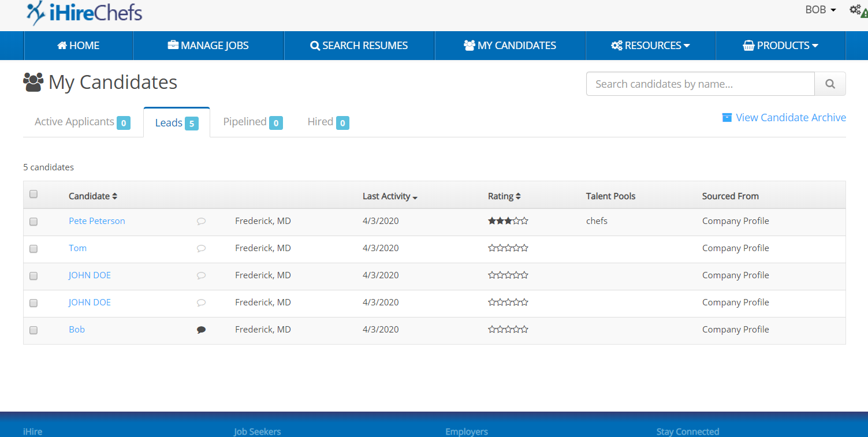Image resolution: width=868 pixels, height=437 pixels.
Task: Open comment bubble for Pete Peterson
Action: [201, 221]
